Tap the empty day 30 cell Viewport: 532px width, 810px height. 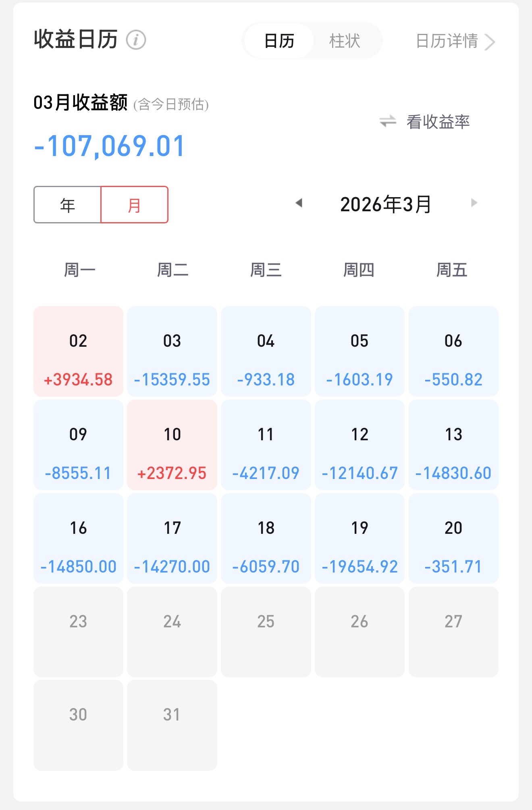(x=78, y=725)
